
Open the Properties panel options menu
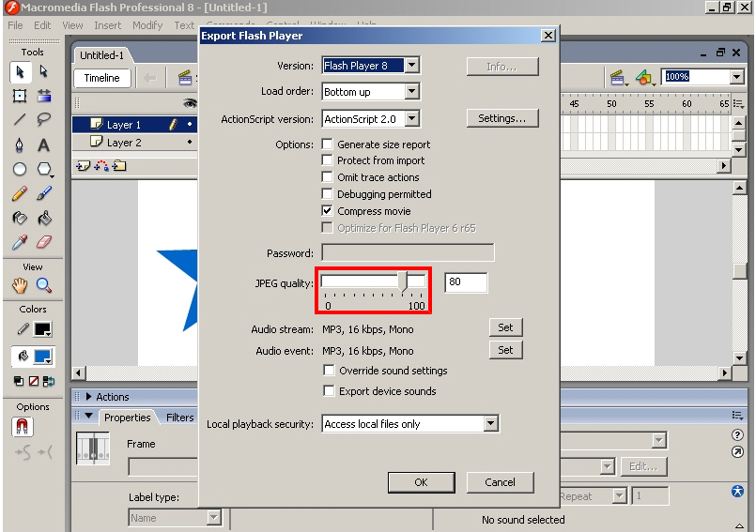(x=737, y=416)
